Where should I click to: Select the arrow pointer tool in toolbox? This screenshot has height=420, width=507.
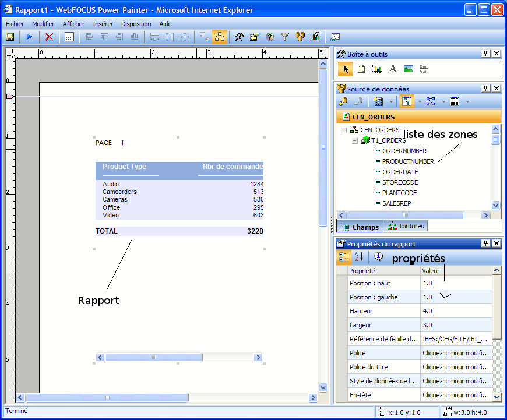click(346, 69)
